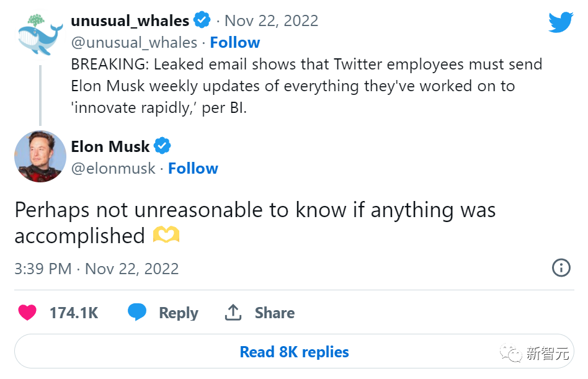Open the unusual_whales display name
The image size is (588, 379).
point(130,20)
